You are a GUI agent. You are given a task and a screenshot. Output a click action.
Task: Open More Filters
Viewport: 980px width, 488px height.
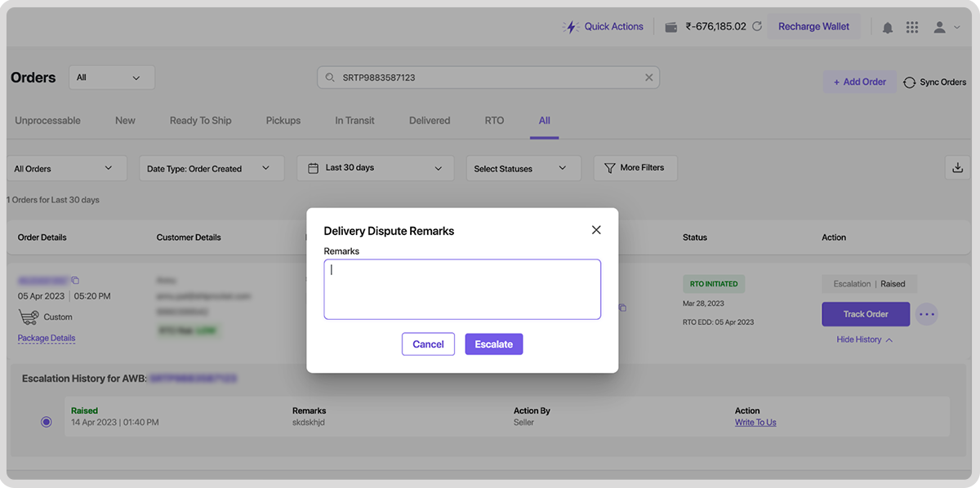635,167
